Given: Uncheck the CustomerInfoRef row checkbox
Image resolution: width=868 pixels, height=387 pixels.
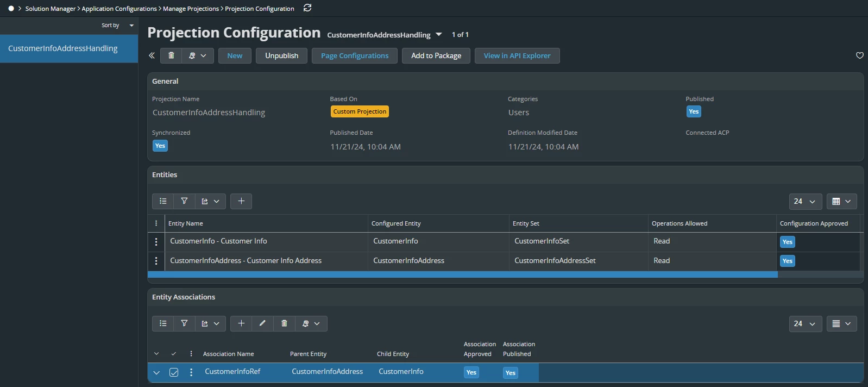Looking at the screenshot, I should [174, 372].
